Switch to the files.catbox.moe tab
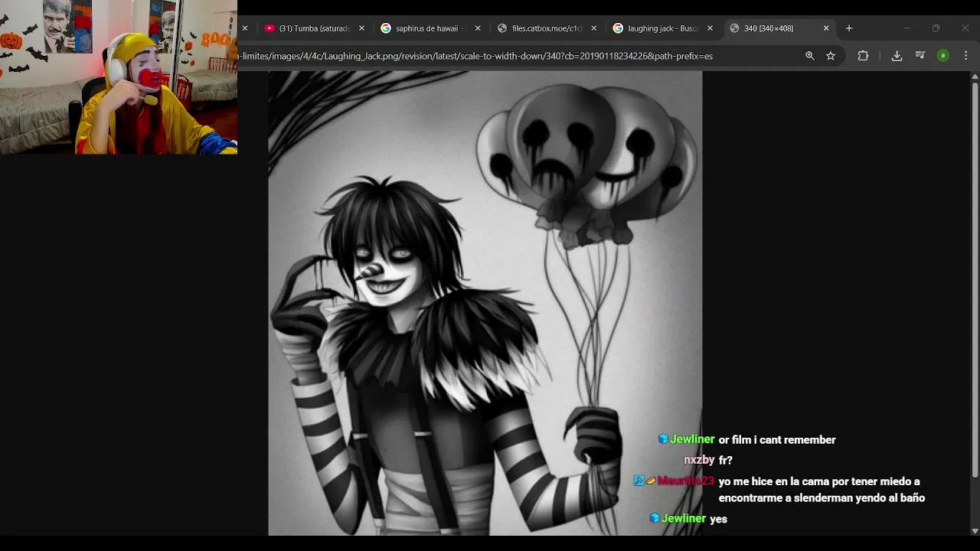The height and width of the screenshot is (551, 980). point(546,28)
